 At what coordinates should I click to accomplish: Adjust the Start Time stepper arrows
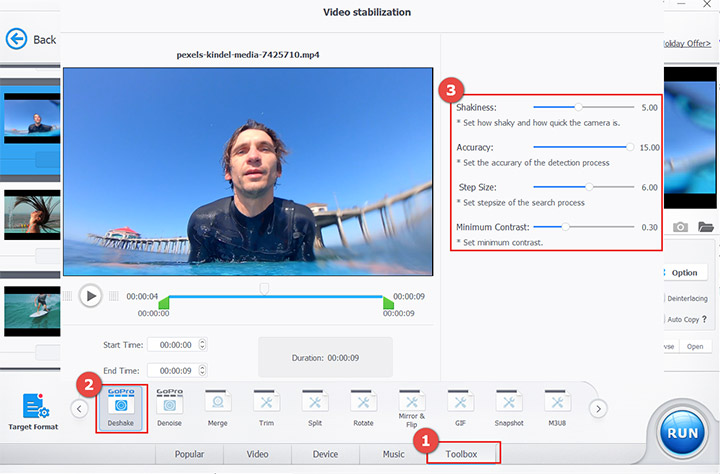[202, 344]
